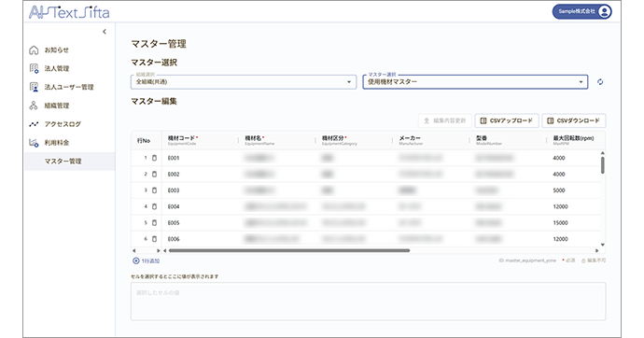
Task: Open アクセスログ menu item
Action: tap(69, 124)
